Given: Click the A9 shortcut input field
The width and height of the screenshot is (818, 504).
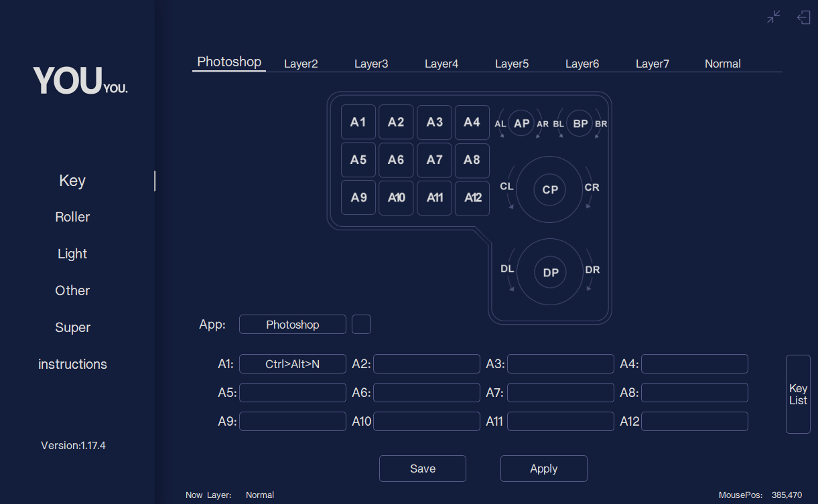Looking at the screenshot, I should 293,422.
